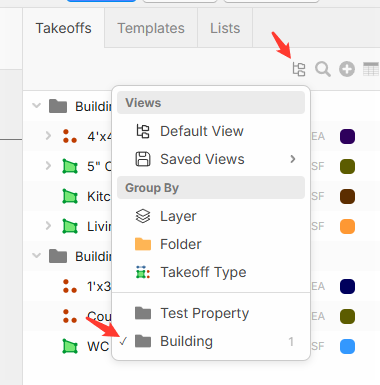
Task: Open the table columns icon
Action: [371, 69]
